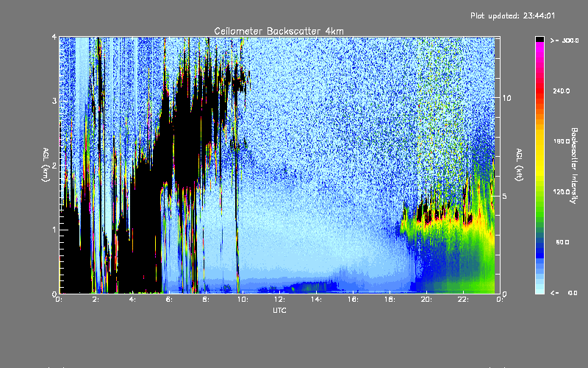
Task: Click the '2:' UTC tick label
Action: [96, 300]
